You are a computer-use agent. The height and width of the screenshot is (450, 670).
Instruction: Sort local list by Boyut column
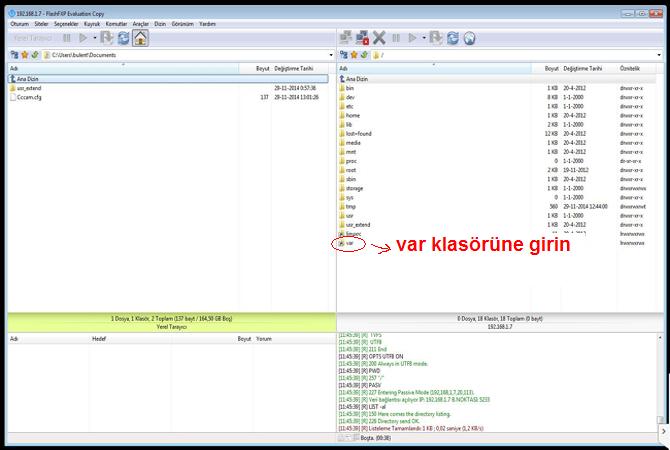pyautogui.click(x=262, y=69)
